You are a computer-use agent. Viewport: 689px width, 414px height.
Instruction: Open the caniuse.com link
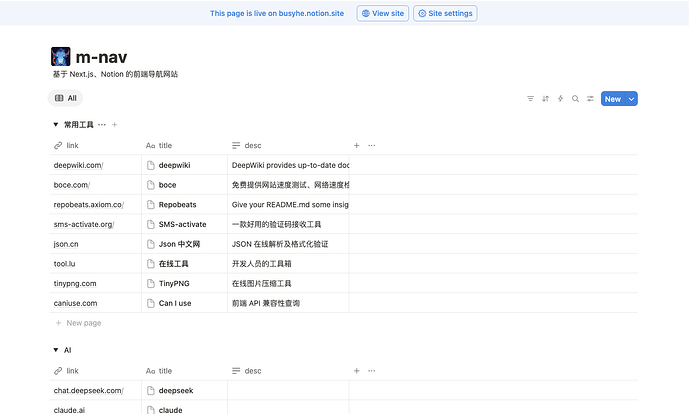(x=75, y=303)
